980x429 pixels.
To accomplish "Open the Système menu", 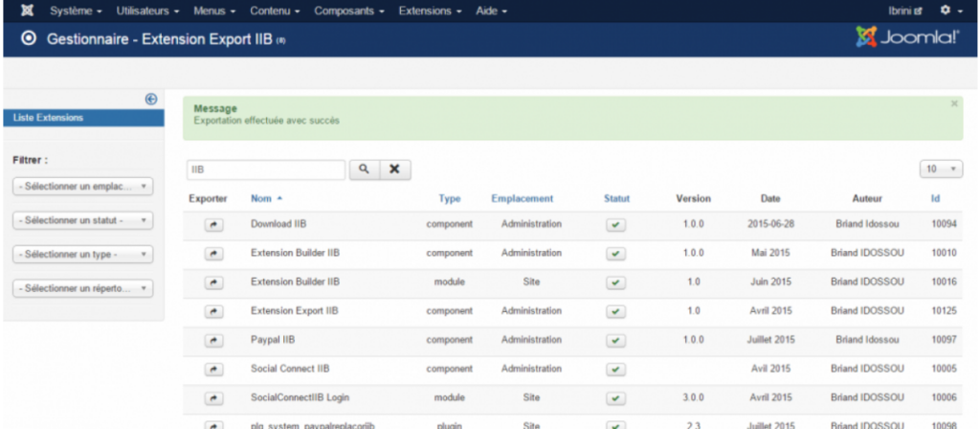I will pos(76,11).
